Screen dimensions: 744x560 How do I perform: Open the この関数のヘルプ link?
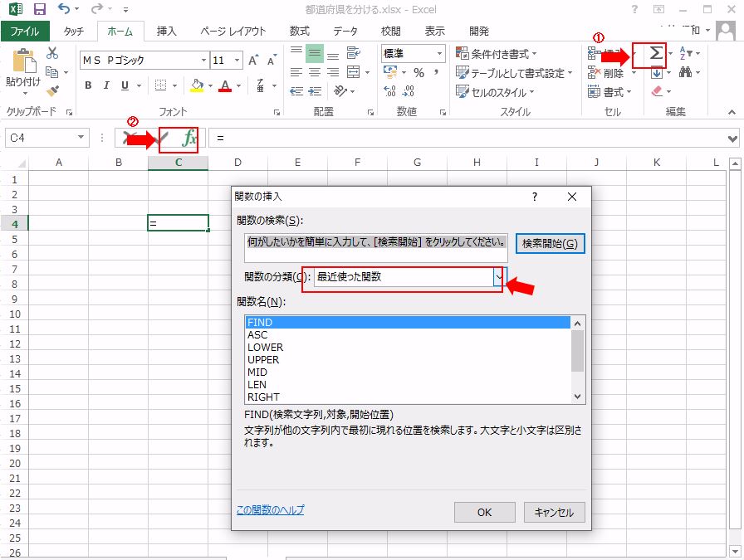(x=270, y=509)
